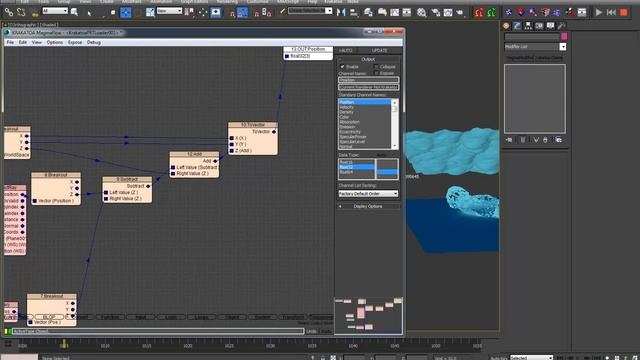Click the time slider handle on the timeline
Viewport: 640px width, 360px height.
(64, 344)
